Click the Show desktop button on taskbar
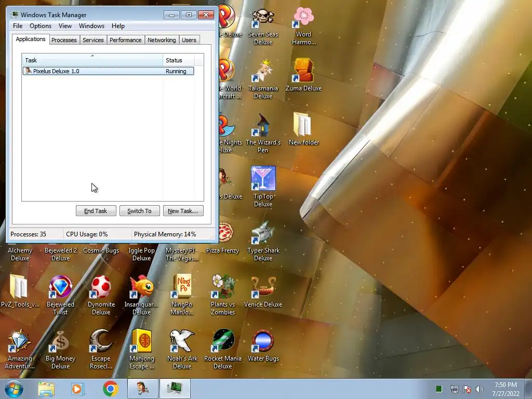The image size is (532, 399). click(x=528, y=389)
